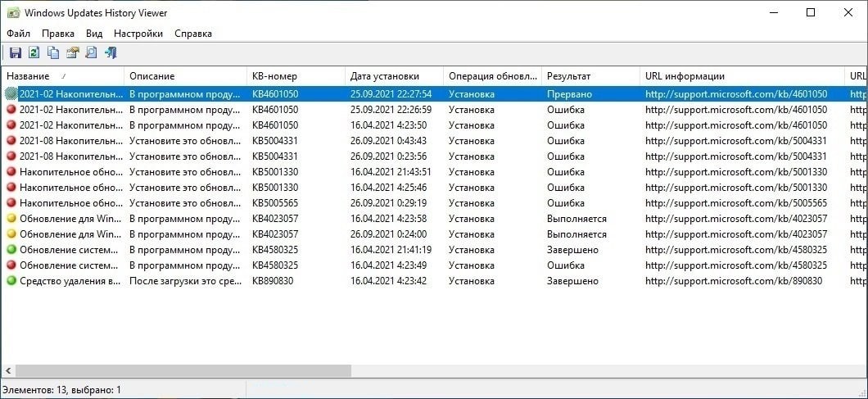868x399 pixels.
Task: Open the Настройки menu
Action: [138, 34]
